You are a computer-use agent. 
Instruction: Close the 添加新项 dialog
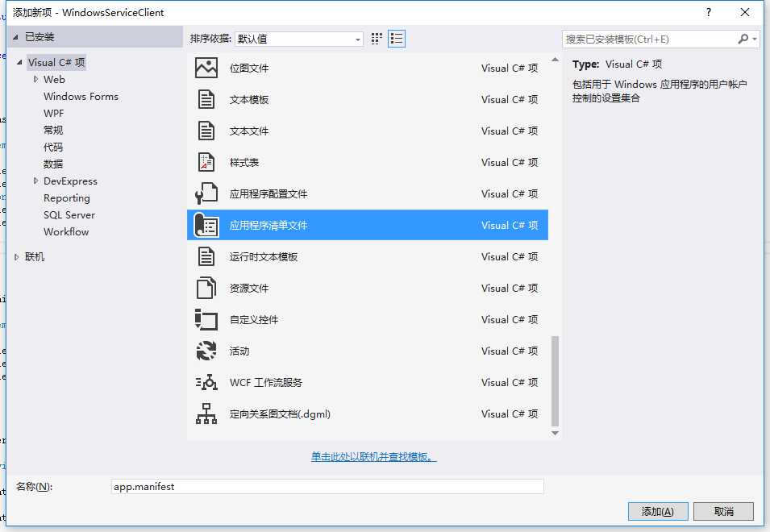[745, 12]
